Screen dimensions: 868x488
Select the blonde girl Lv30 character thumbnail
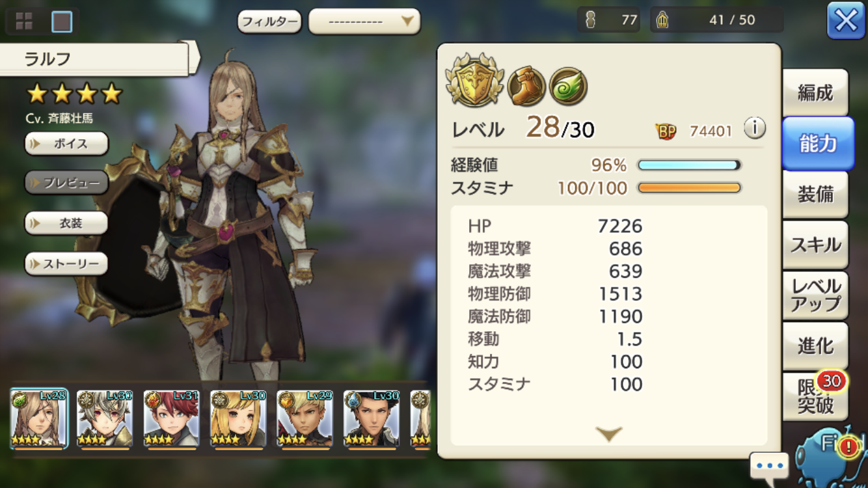pyautogui.click(x=238, y=419)
